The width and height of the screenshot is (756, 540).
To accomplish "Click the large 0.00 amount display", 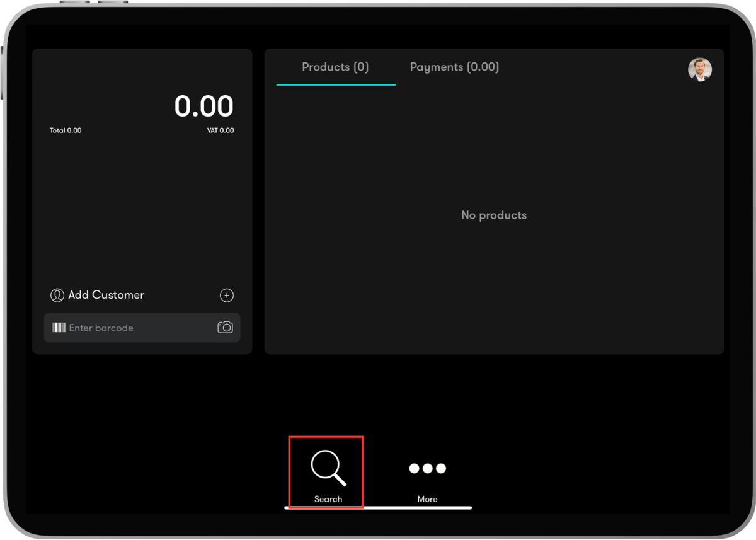I will [204, 106].
